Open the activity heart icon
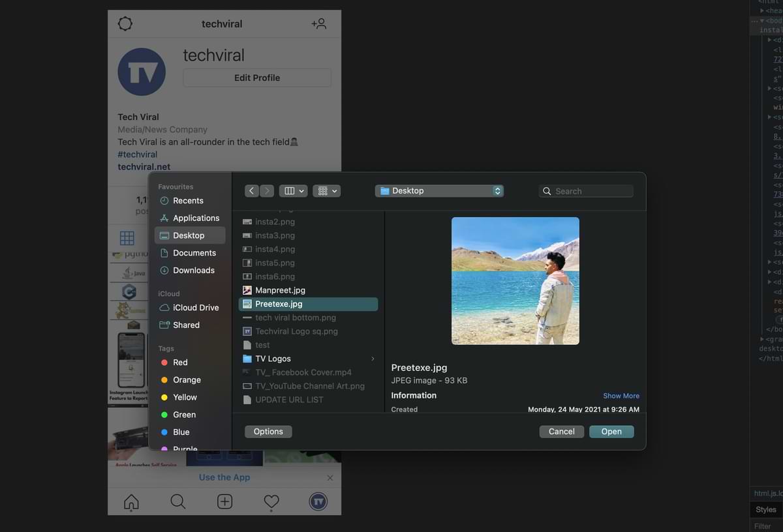783x532 pixels. [x=271, y=501]
